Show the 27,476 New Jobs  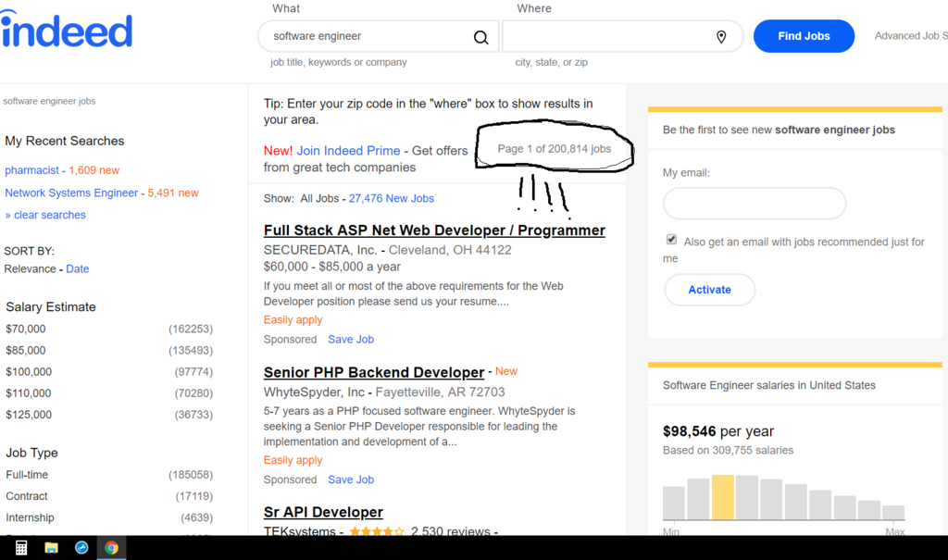[x=392, y=198]
